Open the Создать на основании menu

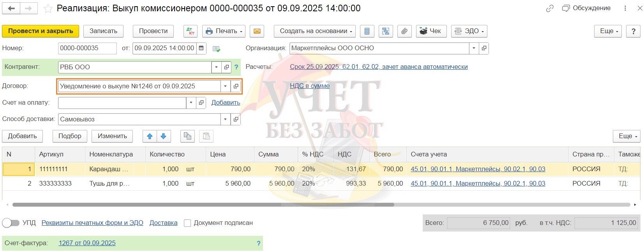(316, 31)
